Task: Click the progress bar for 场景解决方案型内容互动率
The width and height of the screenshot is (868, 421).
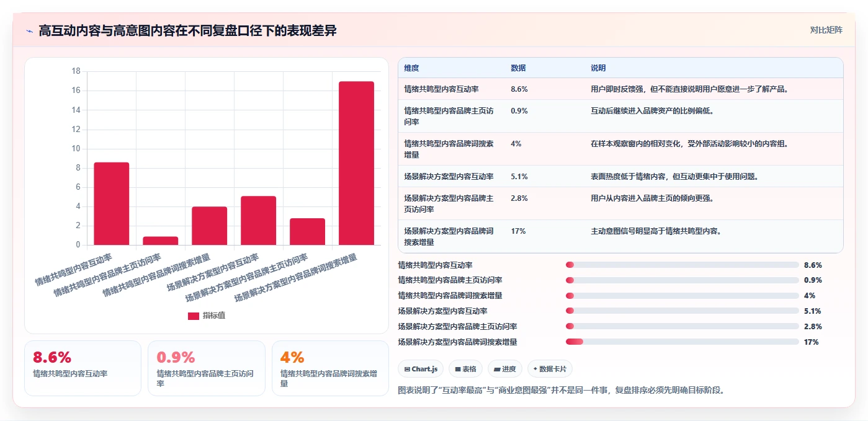Action: [x=682, y=311]
